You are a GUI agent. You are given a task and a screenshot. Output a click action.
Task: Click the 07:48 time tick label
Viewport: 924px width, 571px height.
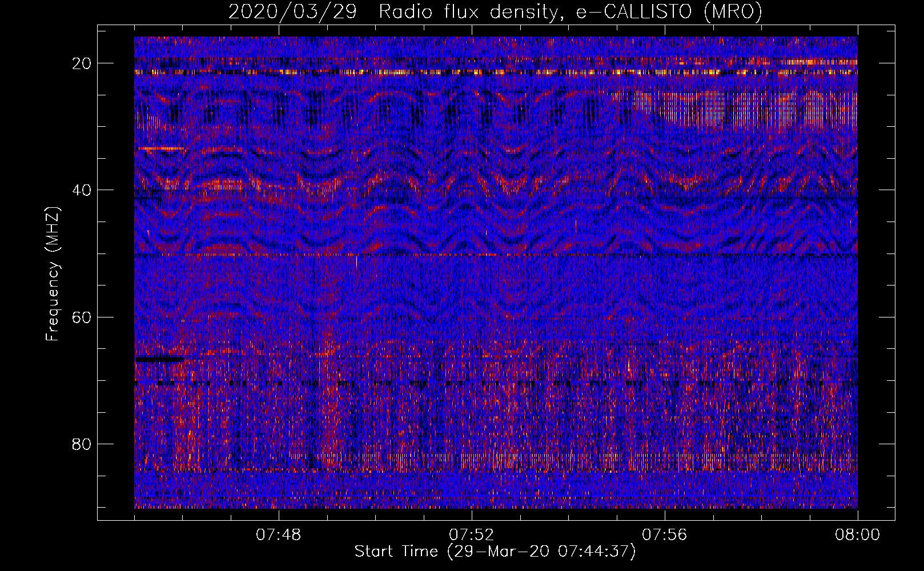pos(278,535)
